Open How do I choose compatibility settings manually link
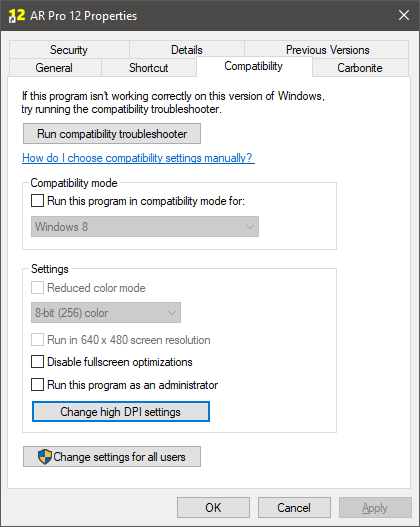 [x=138, y=158]
